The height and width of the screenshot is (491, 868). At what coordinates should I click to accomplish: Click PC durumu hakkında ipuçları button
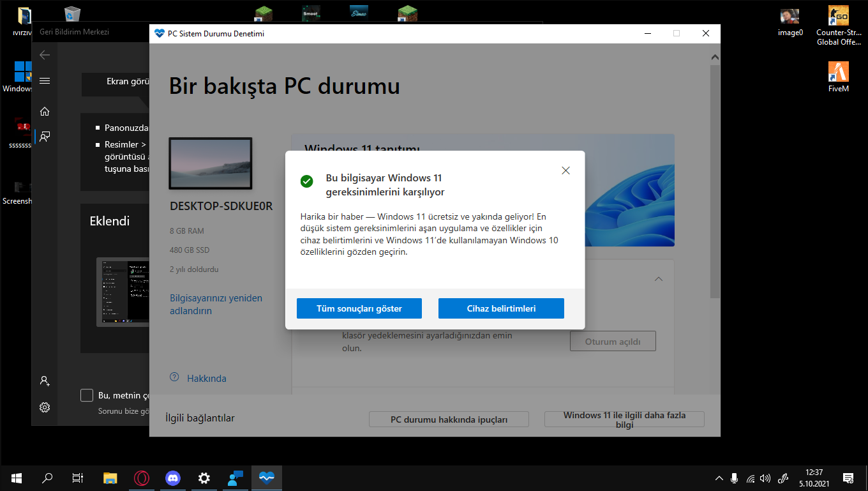pos(449,419)
